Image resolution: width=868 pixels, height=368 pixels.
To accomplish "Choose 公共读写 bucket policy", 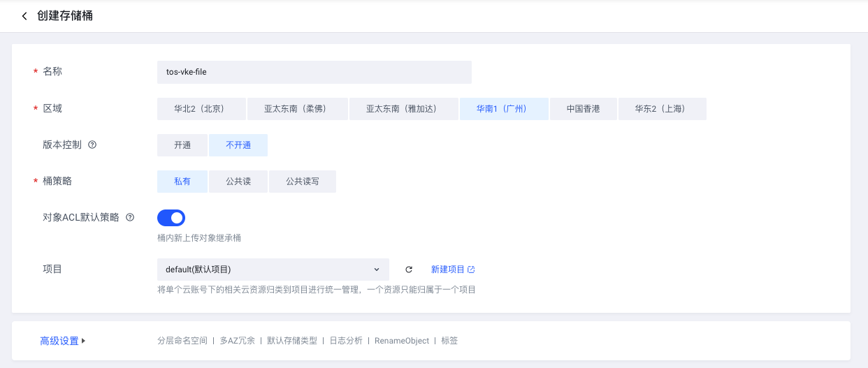I will tap(303, 182).
